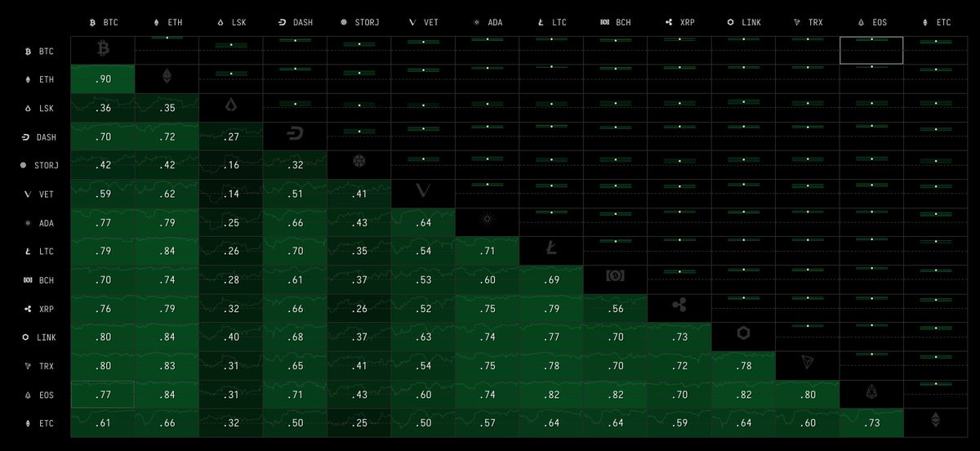980x451 pixels.
Task: Select the outlined range cell in BTC row, EOS column
Action: pyautogui.click(x=871, y=50)
